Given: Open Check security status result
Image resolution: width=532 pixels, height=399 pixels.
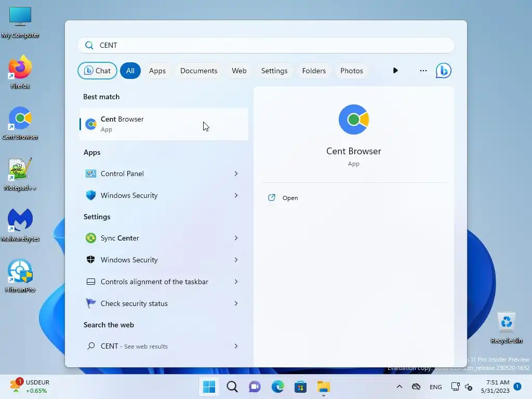Looking at the screenshot, I should [164, 303].
